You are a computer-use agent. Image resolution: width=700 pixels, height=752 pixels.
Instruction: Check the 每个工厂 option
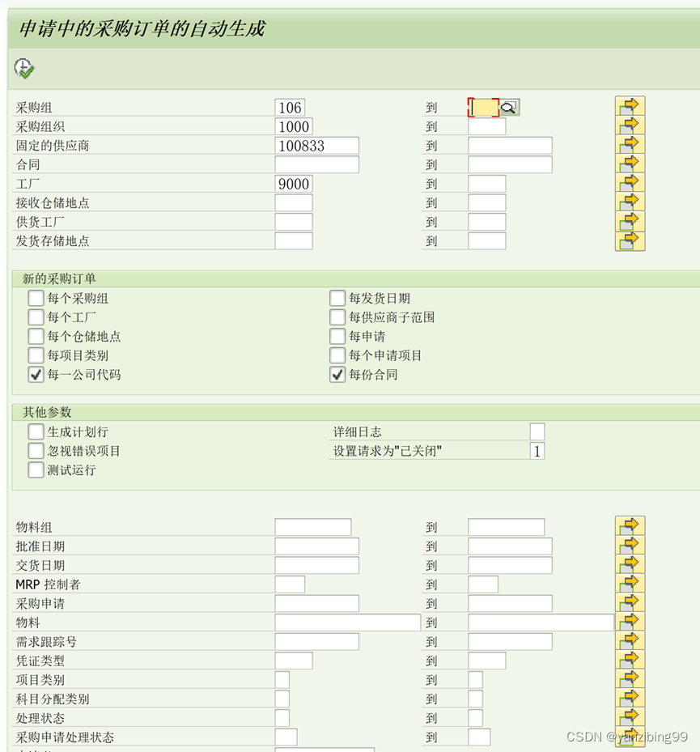[36, 317]
